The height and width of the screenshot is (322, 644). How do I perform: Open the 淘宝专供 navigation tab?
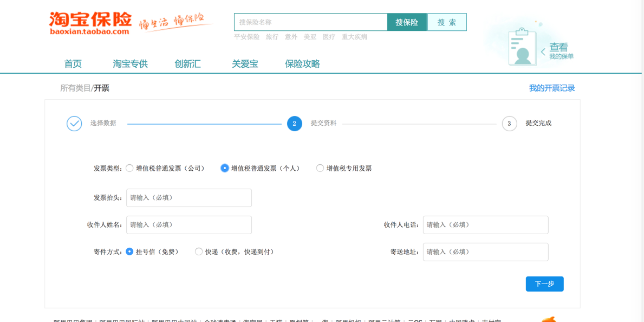130,64
